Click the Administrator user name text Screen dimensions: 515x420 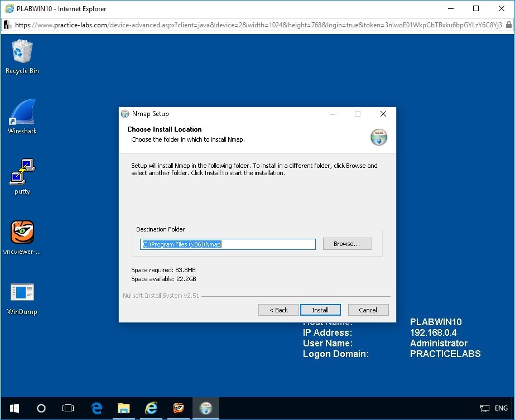click(439, 343)
